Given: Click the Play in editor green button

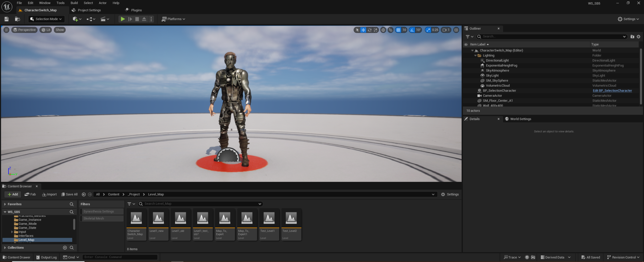Looking at the screenshot, I should (x=123, y=19).
